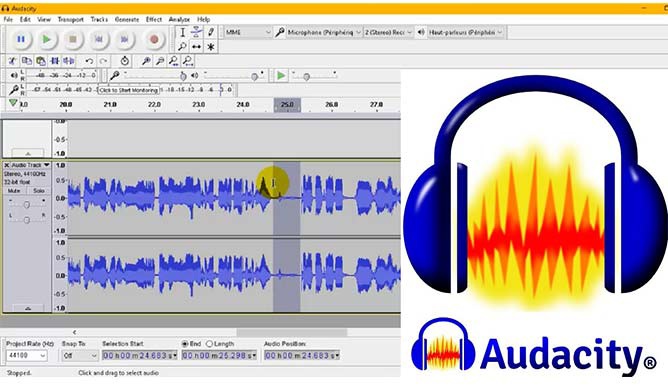Select the Envelope tool
This screenshot has height=387, width=668.
pos(196,32)
